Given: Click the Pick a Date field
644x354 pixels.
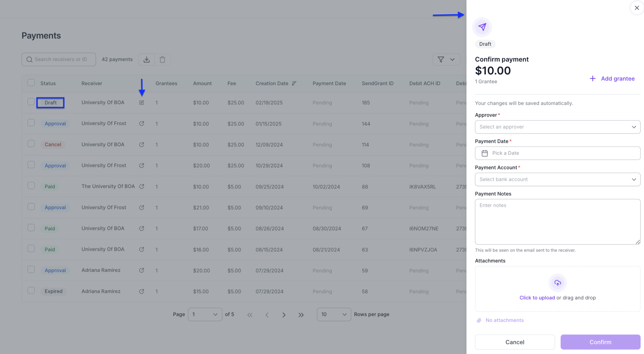Looking at the screenshot, I should pyautogui.click(x=558, y=153).
